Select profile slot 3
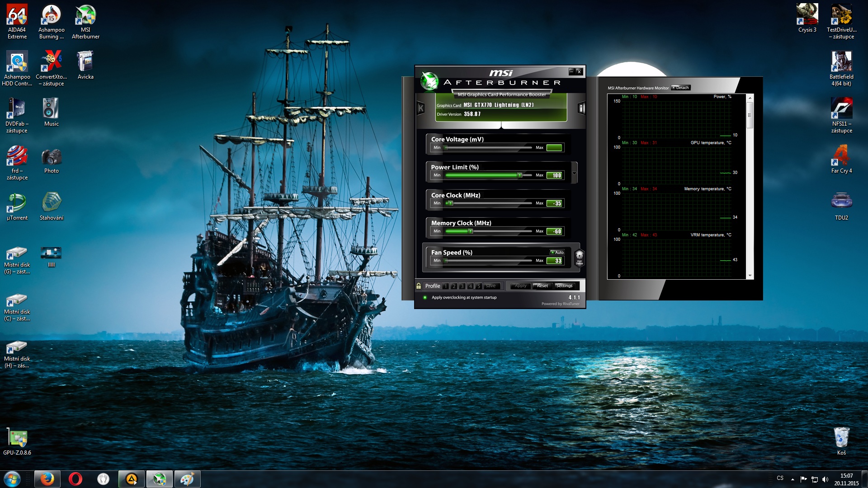 (x=462, y=286)
